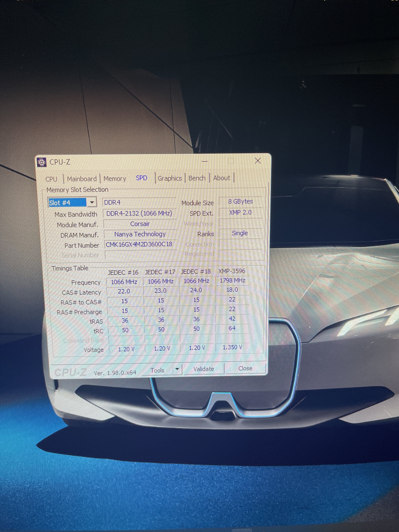This screenshot has height=532, width=399.
Task: Click the Max Bandwidth DDR4-2132 field
Action: [139, 214]
